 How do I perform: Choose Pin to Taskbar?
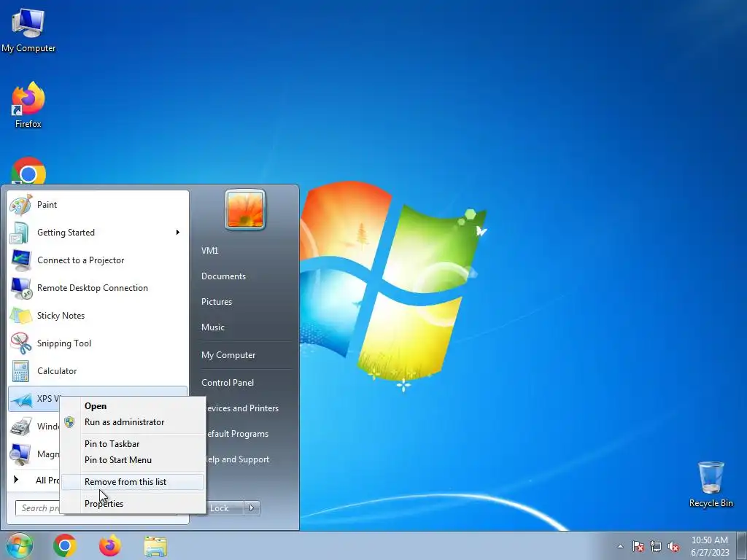(133, 444)
